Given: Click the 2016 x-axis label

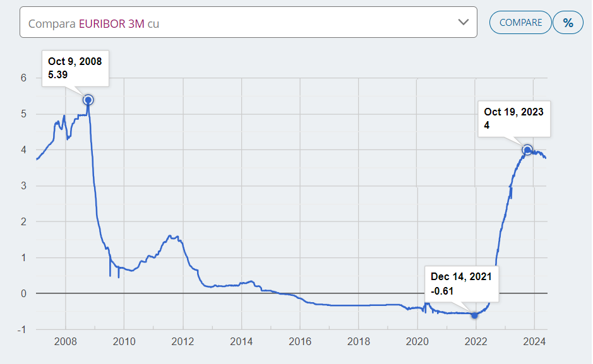Looking at the screenshot, I should coord(300,343).
